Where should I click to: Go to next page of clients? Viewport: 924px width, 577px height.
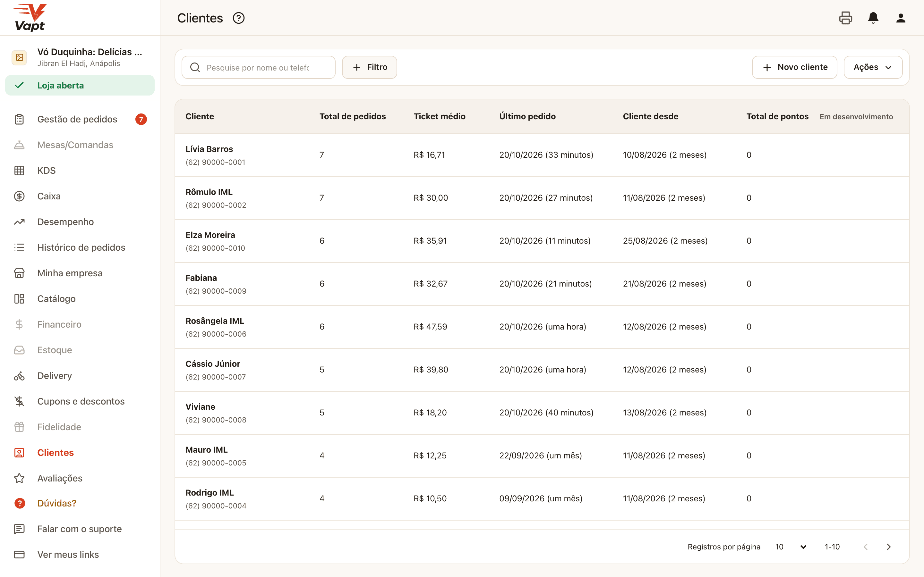888,547
